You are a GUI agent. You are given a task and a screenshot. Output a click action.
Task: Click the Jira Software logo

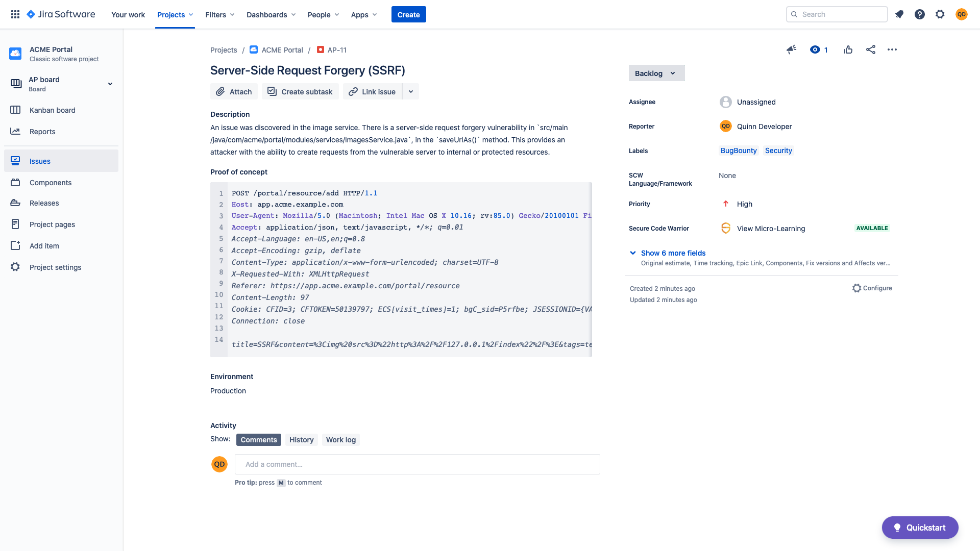(x=60, y=14)
